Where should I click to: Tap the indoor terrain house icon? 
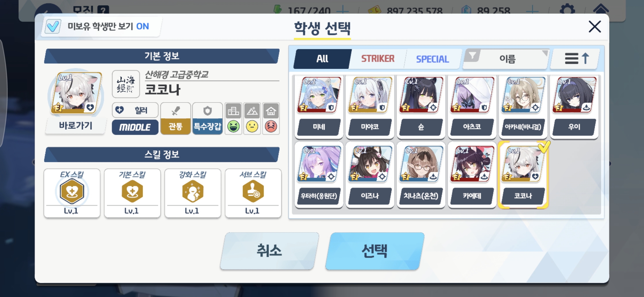[271, 111]
